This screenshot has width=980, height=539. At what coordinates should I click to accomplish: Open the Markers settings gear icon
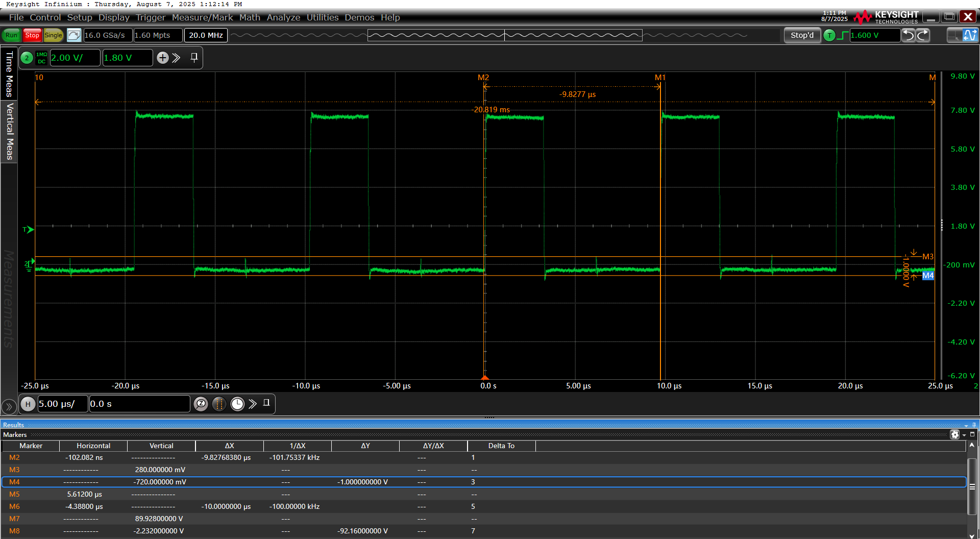[x=954, y=434]
